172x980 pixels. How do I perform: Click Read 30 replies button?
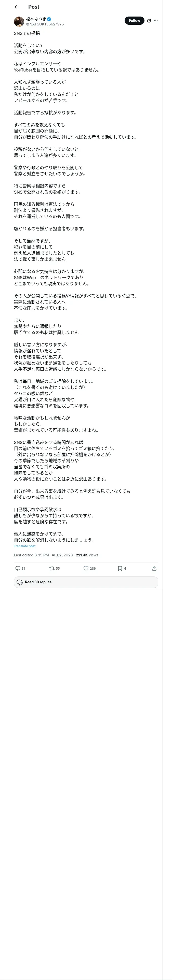86,582
